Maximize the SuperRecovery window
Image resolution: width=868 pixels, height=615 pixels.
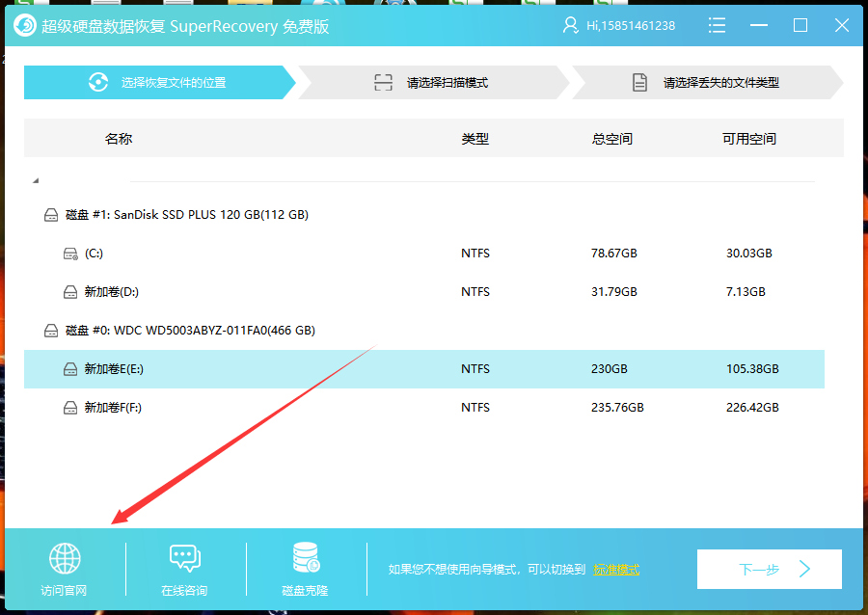(800, 25)
